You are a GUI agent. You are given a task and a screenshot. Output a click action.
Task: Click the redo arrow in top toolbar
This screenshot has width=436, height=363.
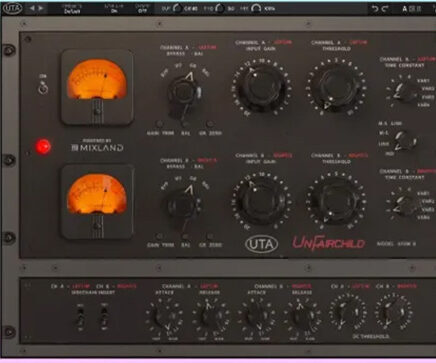(385, 9)
